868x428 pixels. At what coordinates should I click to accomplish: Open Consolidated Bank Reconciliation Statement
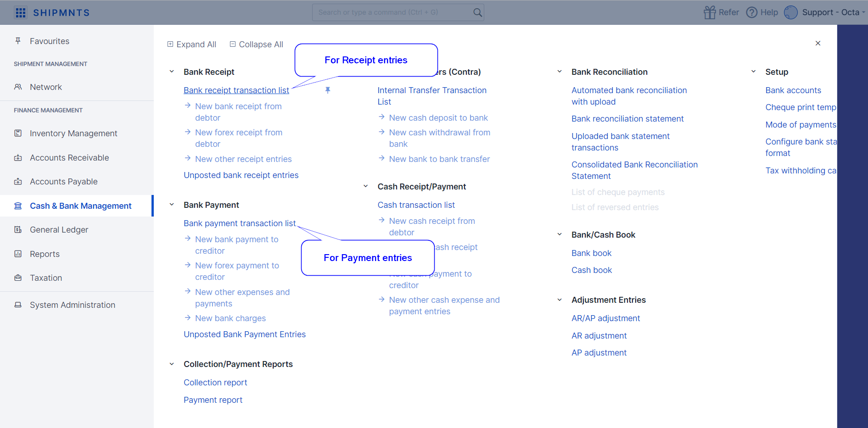pyautogui.click(x=634, y=170)
